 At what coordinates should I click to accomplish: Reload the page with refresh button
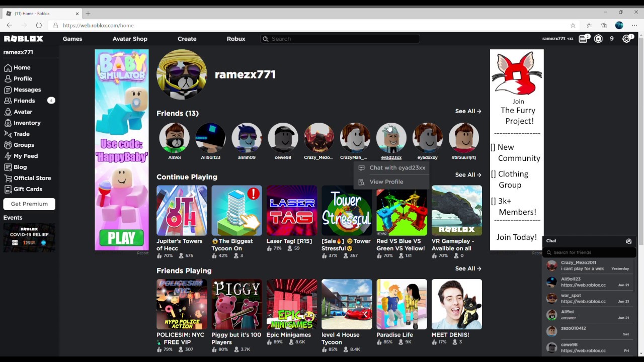(x=39, y=25)
